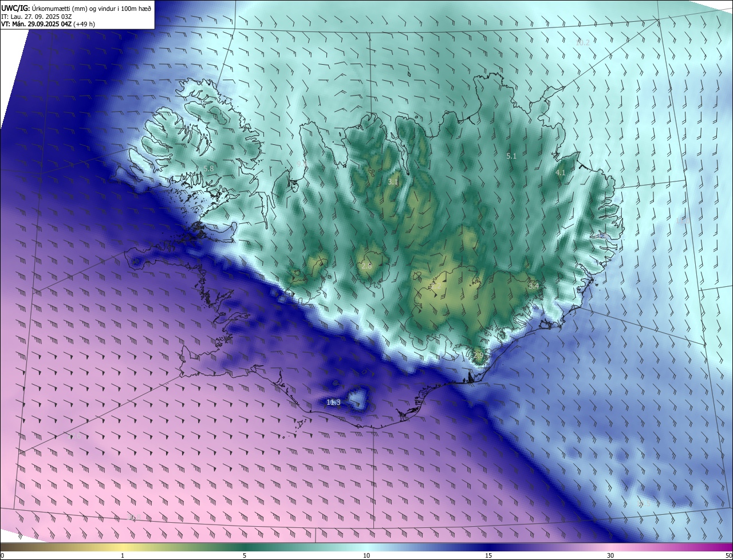This screenshot has width=733, height=560.
Task: Click the '15' tick label on the color scale
Action: (488, 555)
